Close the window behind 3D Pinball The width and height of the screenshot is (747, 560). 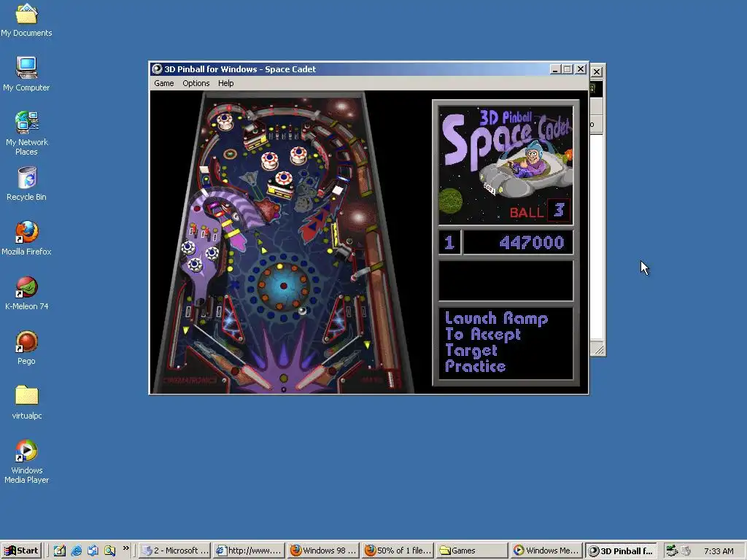[597, 72]
